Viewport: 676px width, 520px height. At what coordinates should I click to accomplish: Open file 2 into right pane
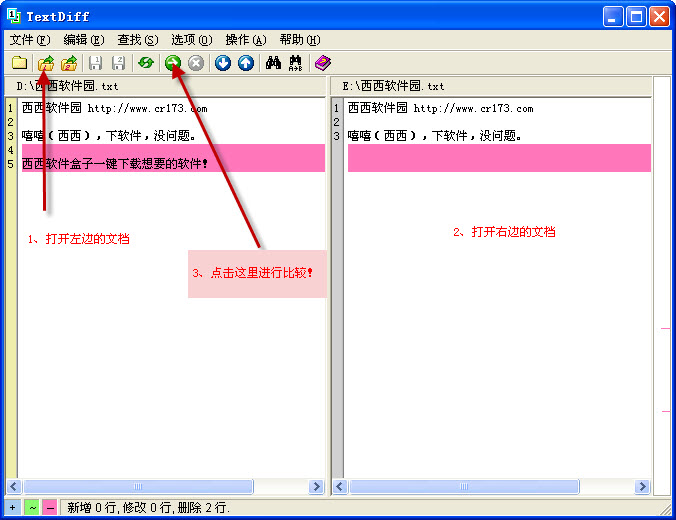point(69,63)
